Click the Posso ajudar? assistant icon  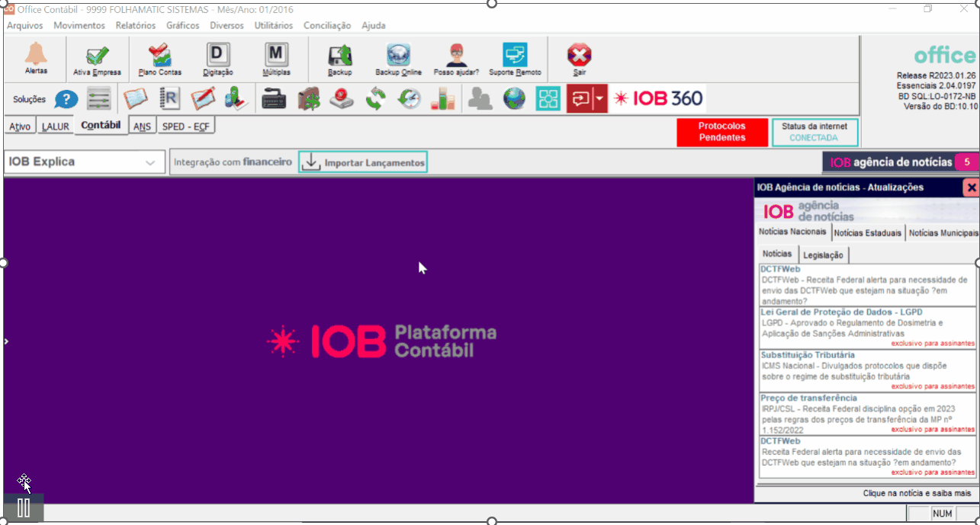tap(456, 58)
